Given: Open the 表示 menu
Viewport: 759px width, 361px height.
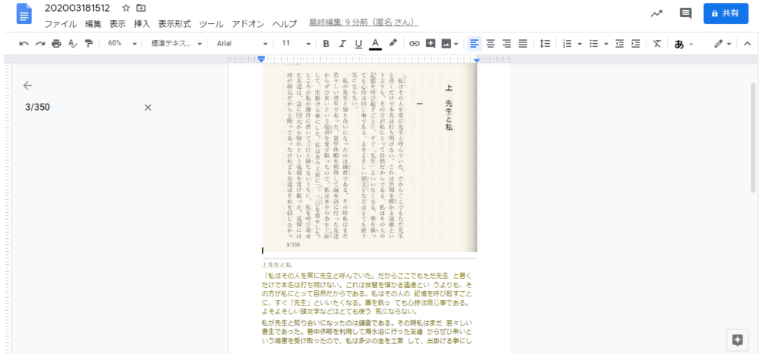Looking at the screenshot, I should pos(117,24).
